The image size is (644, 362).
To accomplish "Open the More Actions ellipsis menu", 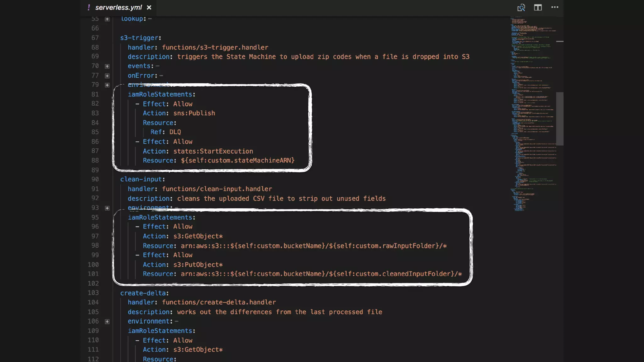I will pos(555,7).
